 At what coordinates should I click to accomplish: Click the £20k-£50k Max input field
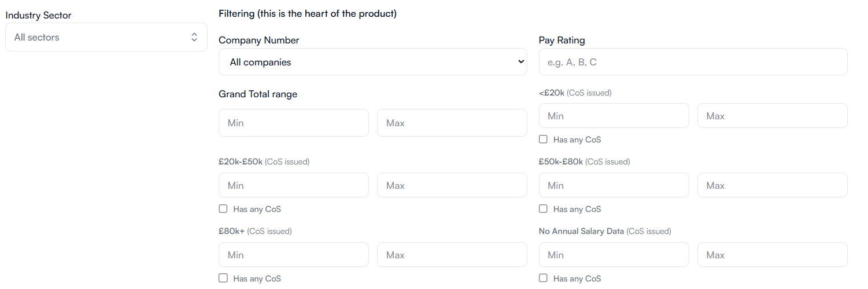click(452, 185)
